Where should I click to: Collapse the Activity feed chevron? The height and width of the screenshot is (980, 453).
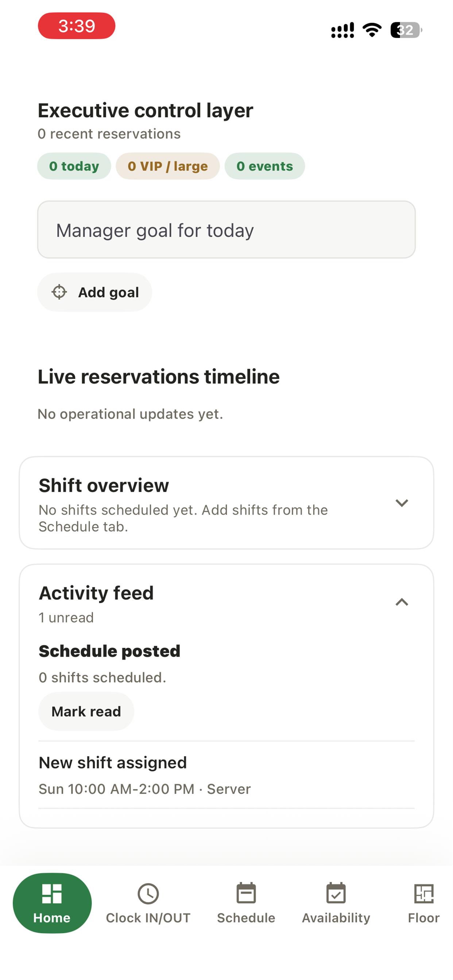pyautogui.click(x=402, y=602)
